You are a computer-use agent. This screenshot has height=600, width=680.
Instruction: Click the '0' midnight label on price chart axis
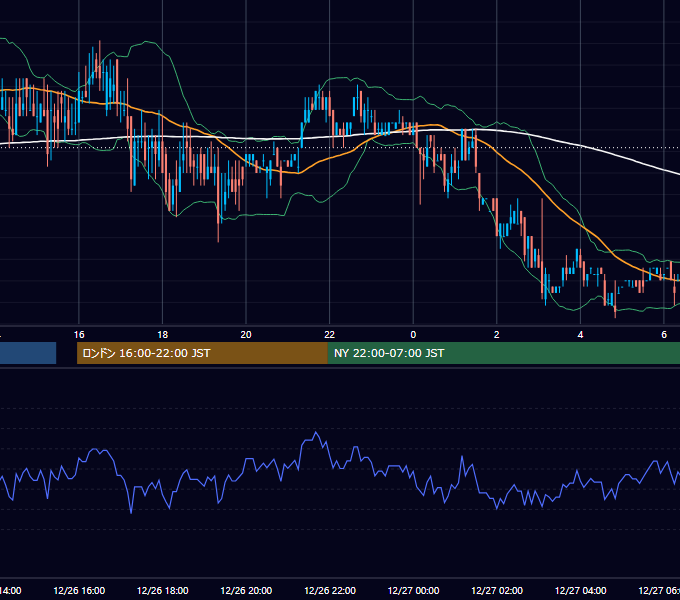(x=413, y=334)
